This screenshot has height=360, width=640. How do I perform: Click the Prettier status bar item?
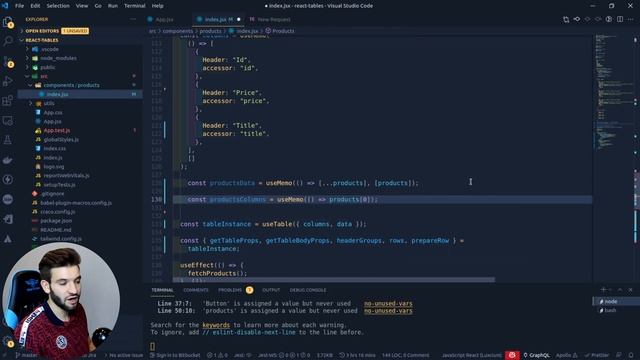(x=597, y=355)
